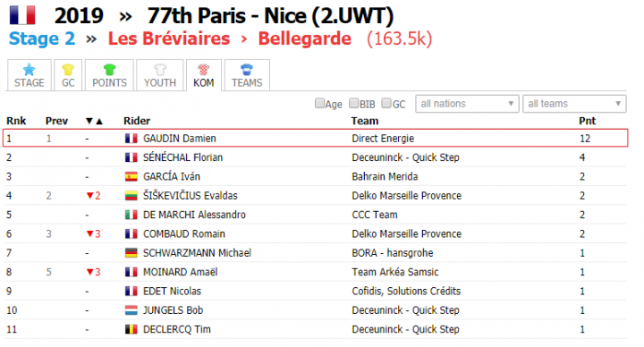Open the all nations dropdown
644x347 pixels.
pos(467,104)
